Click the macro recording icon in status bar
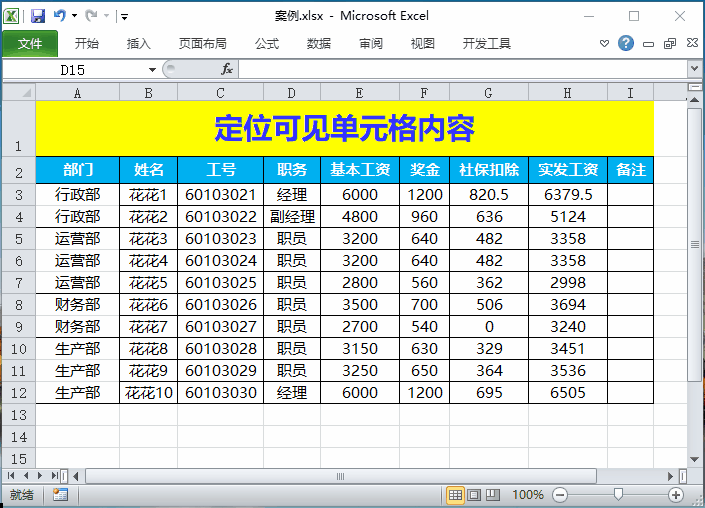 click(x=60, y=495)
